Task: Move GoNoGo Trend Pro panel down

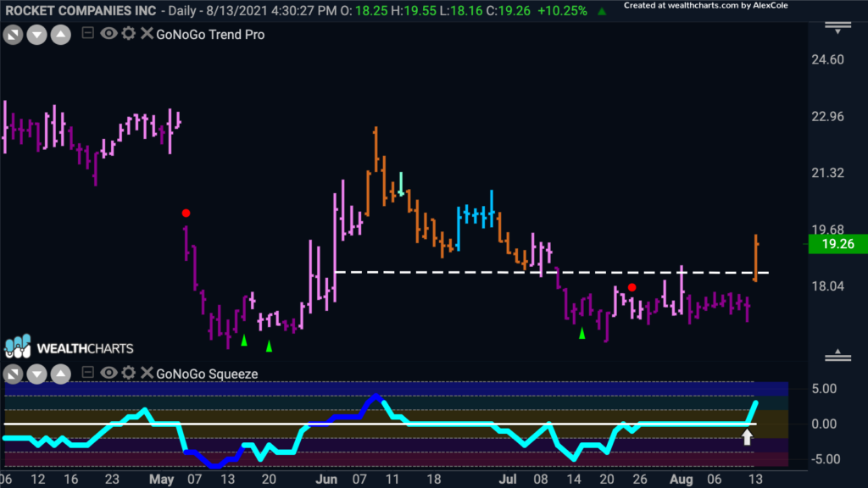Action: [x=36, y=36]
